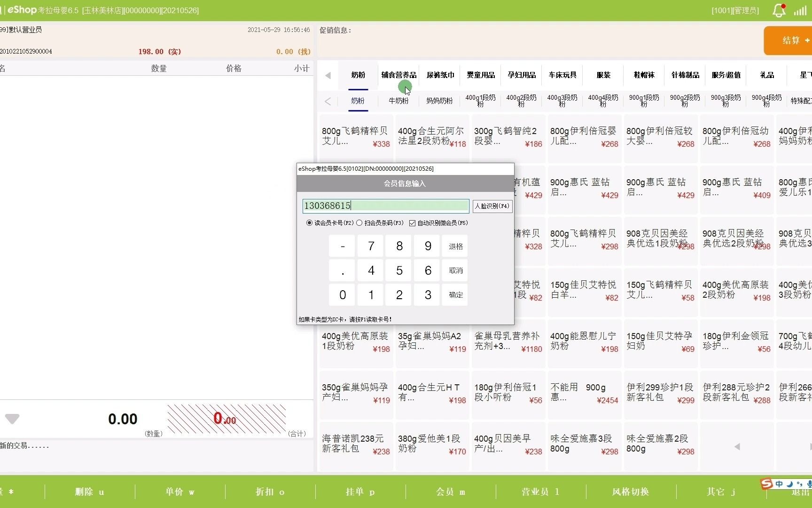Select 服务/超值 category tab
812x508 pixels.
tap(726, 75)
